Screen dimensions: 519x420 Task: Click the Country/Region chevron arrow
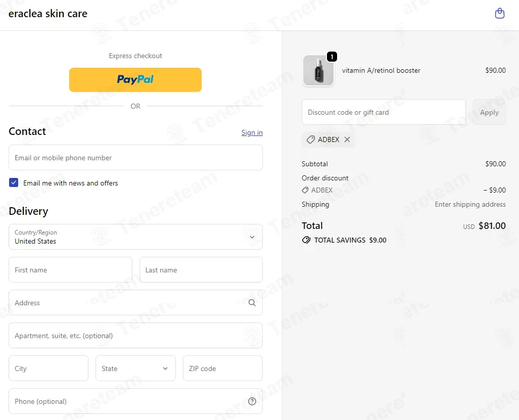pyautogui.click(x=252, y=237)
